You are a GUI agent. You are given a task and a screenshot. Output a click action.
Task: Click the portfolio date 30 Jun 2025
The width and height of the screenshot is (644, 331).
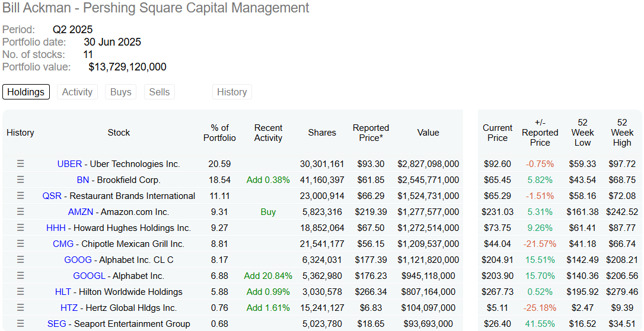[x=113, y=42]
